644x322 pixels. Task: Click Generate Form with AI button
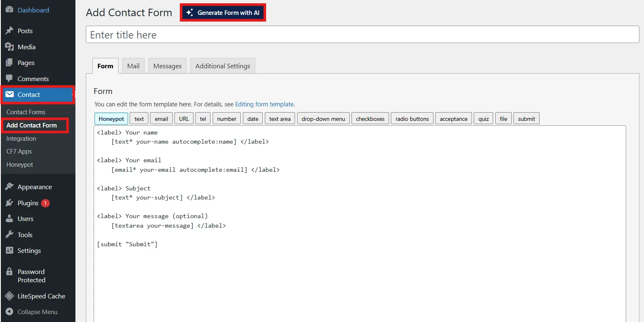pyautogui.click(x=223, y=13)
